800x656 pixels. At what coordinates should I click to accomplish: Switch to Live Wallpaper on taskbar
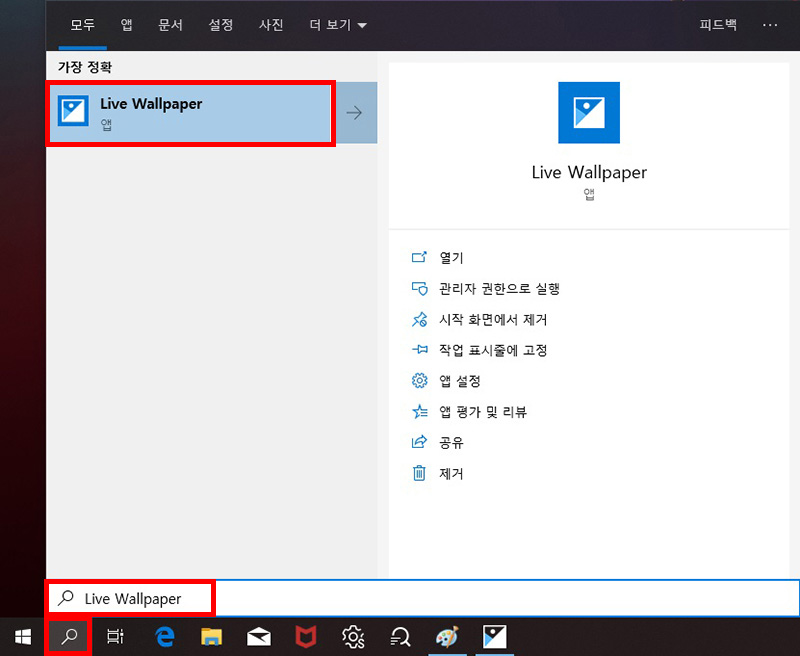point(494,637)
